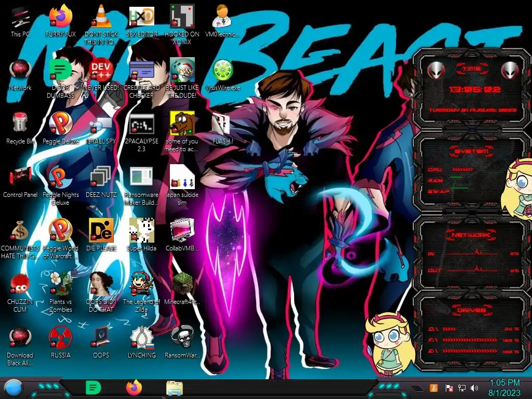532x399 pixels.
Task: Click the red 13:05:02 clock readout
Action: [474, 89]
